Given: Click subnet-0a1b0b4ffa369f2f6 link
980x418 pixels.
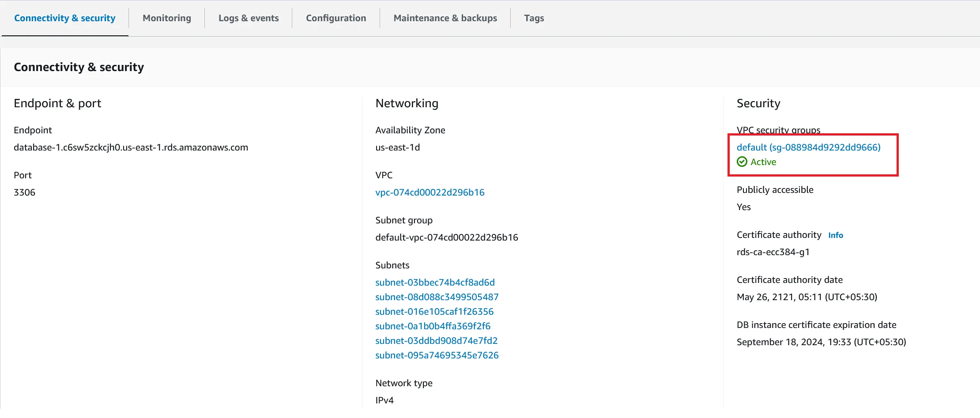Looking at the screenshot, I should [x=433, y=326].
